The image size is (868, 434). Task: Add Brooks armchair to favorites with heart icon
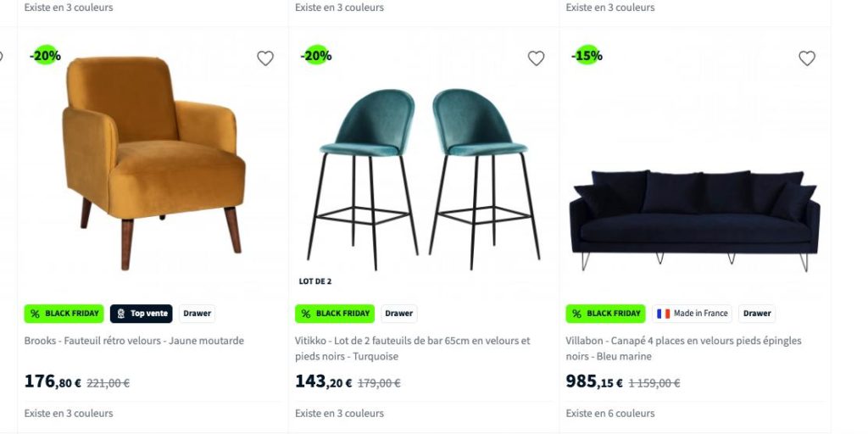pos(265,58)
